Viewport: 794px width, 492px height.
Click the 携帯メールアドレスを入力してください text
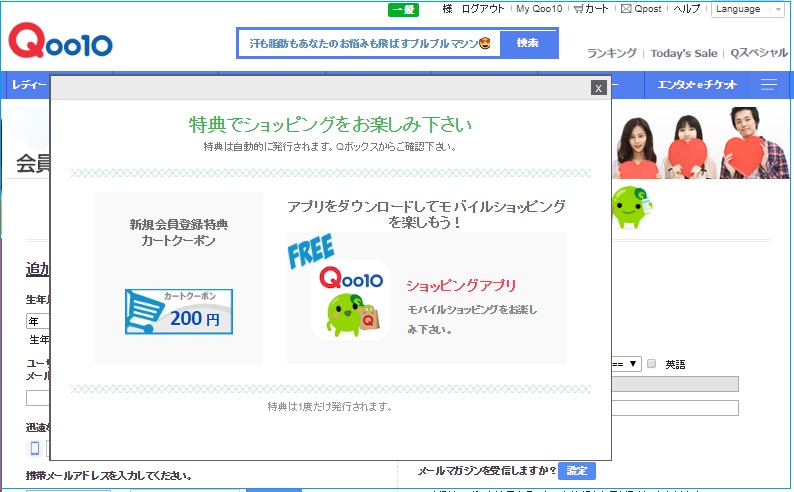coord(109,476)
